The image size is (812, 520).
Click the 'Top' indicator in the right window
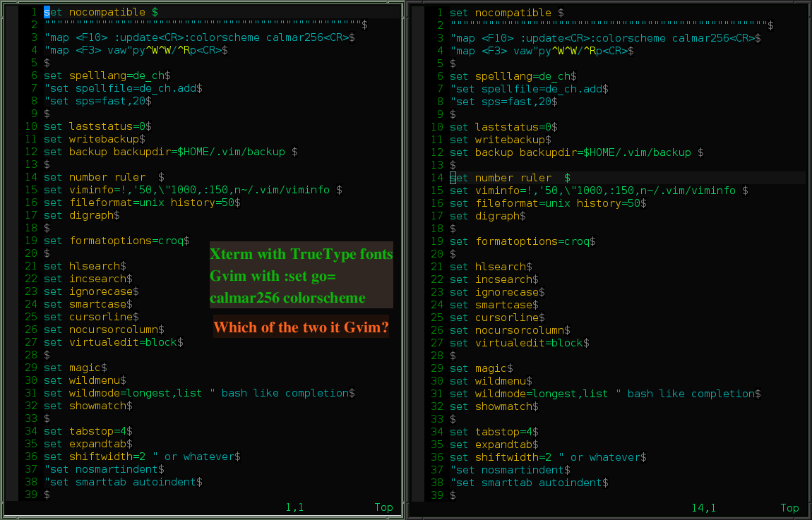(x=789, y=507)
